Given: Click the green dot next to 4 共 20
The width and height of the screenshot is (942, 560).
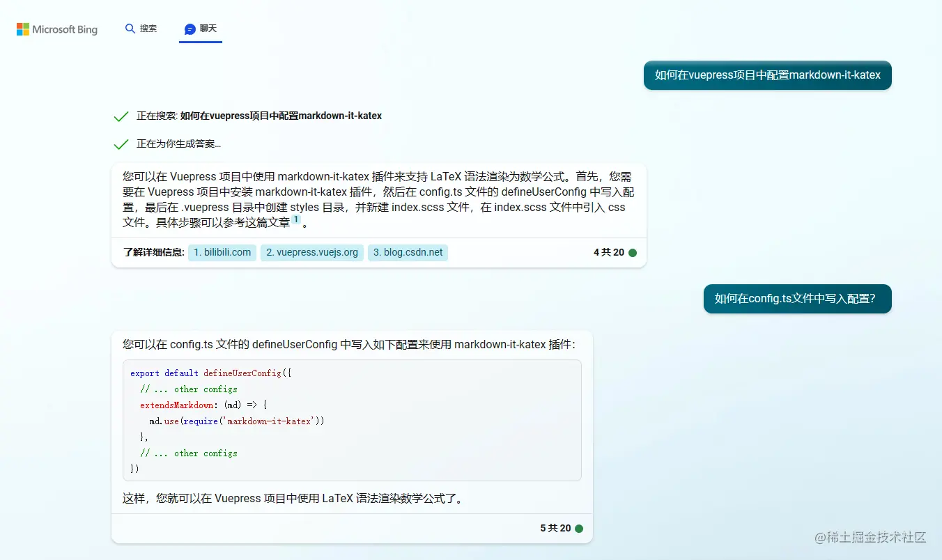Looking at the screenshot, I should point(633,253).
